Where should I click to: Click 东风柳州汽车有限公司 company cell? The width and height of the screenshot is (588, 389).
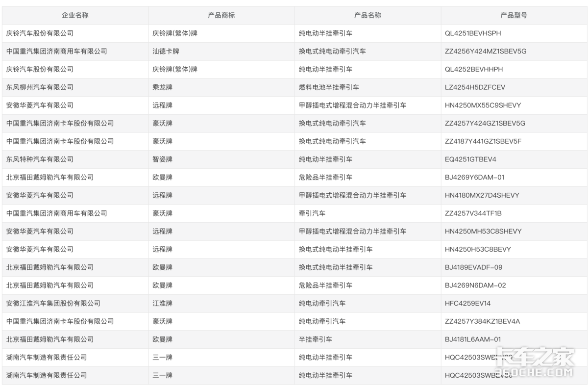pyautogui.click(x=40, y=87)
